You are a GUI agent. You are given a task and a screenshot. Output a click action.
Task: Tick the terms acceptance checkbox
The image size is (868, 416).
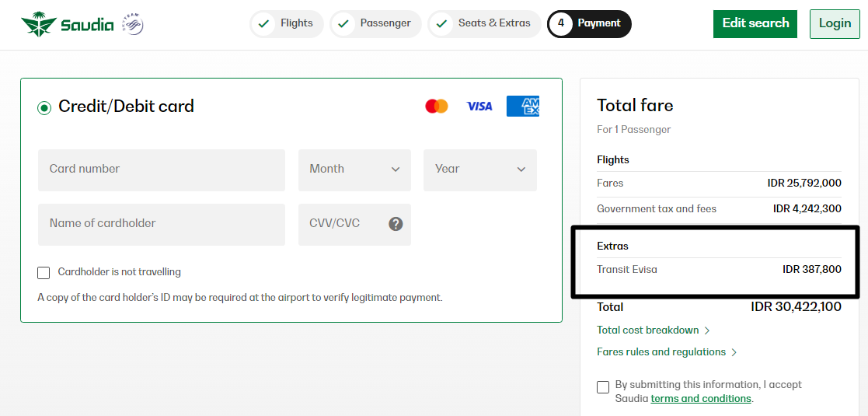click(603, 386)
